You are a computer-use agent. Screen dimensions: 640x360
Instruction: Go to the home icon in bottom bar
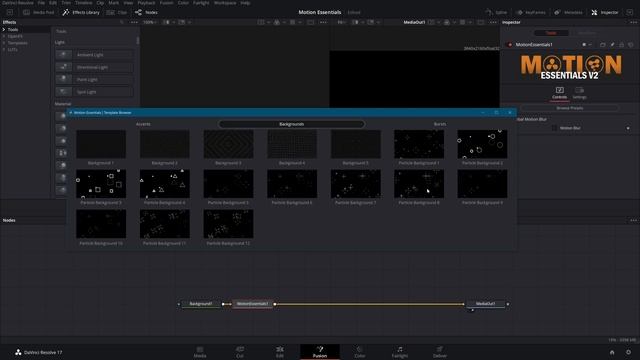click(x=612, y=352)
